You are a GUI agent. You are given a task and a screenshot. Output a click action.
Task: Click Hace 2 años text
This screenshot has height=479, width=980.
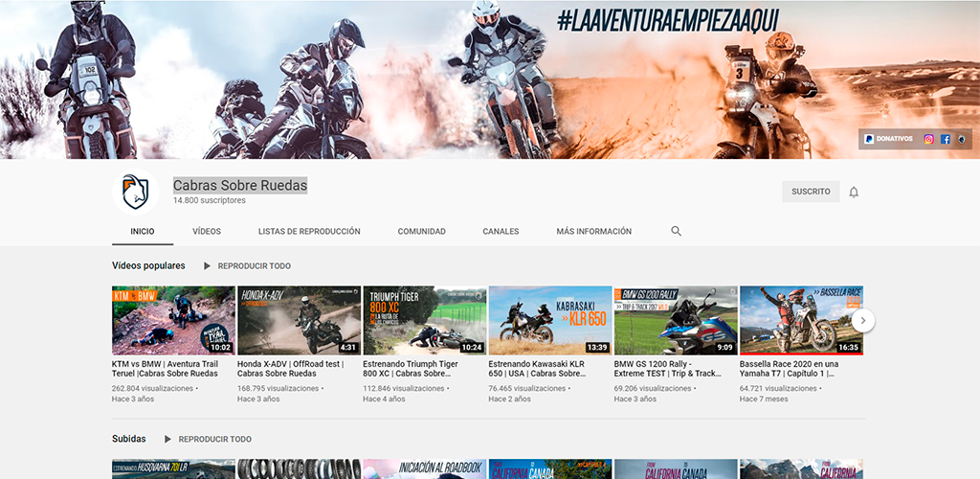point(510,399)
